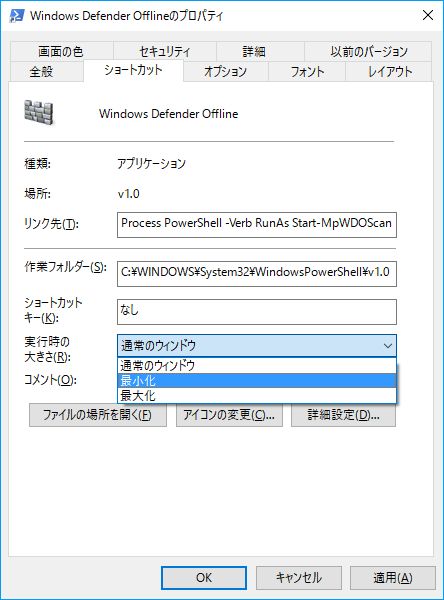Click the 作業フォルダー input field
The width and height of the screenshot is (444, 600).
coord(257,274)
